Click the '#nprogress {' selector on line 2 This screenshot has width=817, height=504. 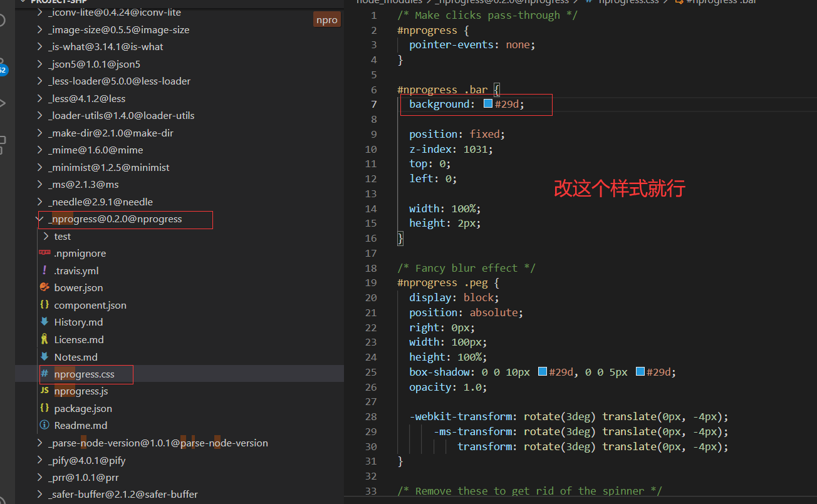(433, 30)
